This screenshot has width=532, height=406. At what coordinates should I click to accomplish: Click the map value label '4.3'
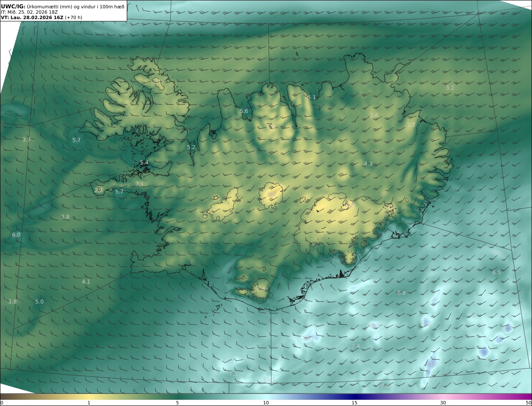(368, 164)
